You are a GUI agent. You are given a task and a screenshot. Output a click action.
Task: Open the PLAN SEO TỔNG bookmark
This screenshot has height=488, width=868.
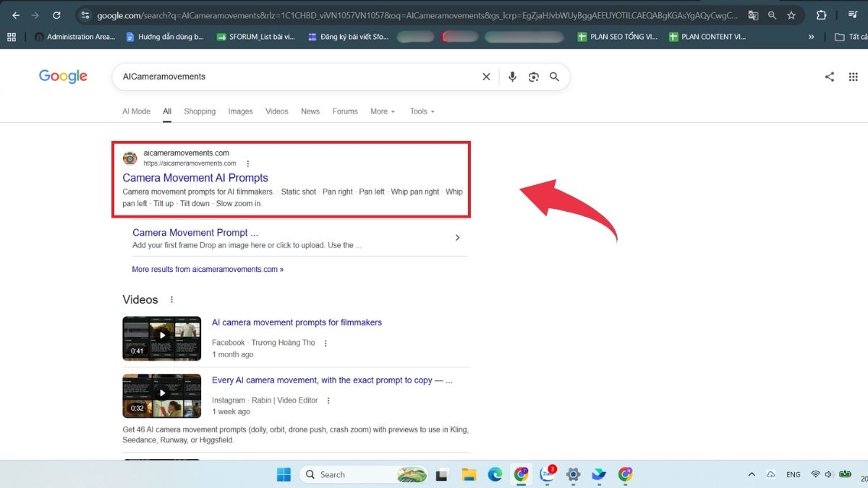point(618,37)
